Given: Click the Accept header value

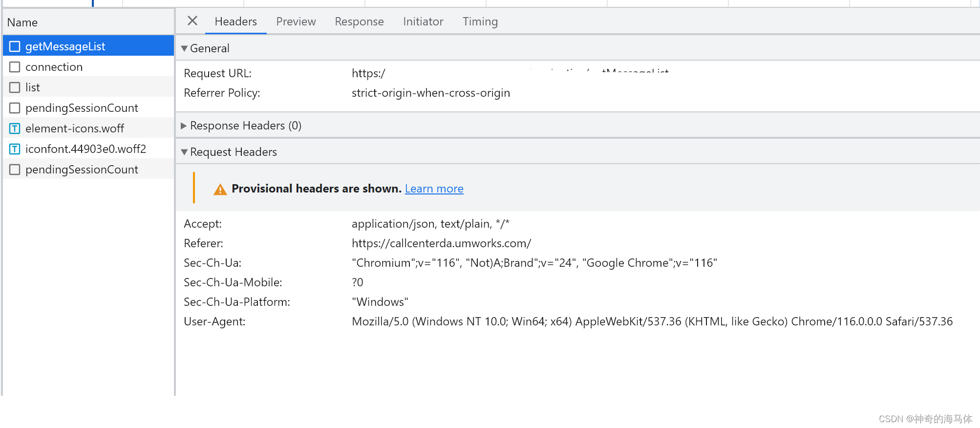Looking at the screenshot, I should [x=430, y=224].
